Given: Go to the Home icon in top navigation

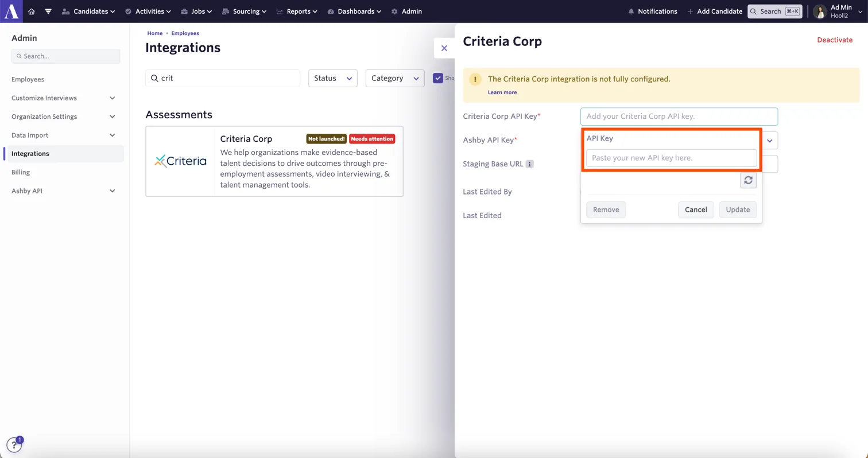Looking at the screenshot, I should click(32, 11).
